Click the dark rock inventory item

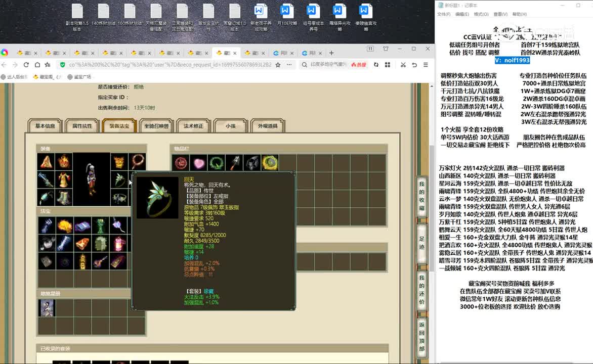coord(252,163)
